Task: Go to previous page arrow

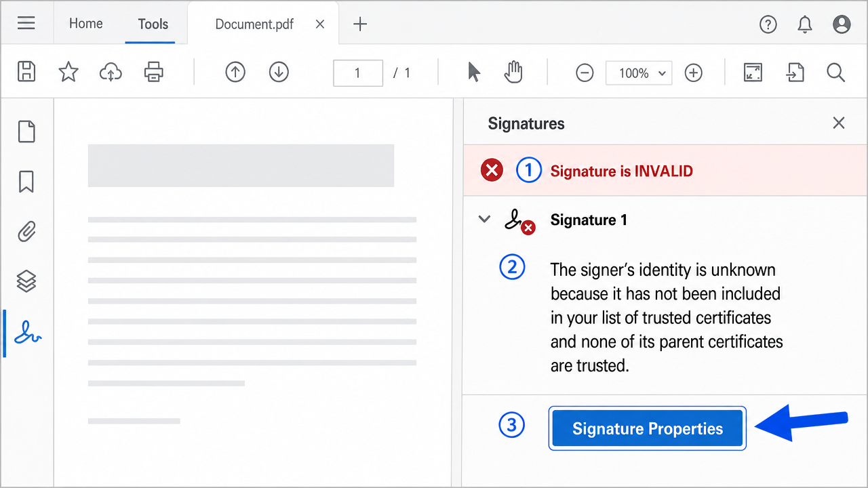Action: click(x=235, y=73)
